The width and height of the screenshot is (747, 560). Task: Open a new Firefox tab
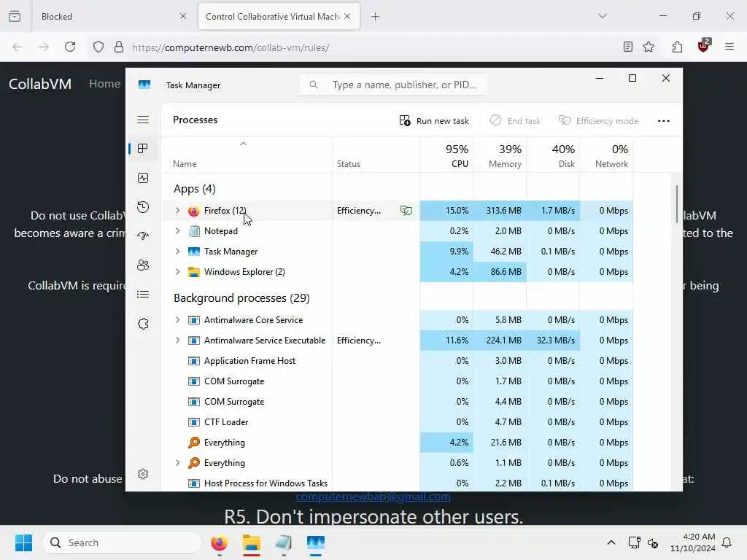click(376, 16)
